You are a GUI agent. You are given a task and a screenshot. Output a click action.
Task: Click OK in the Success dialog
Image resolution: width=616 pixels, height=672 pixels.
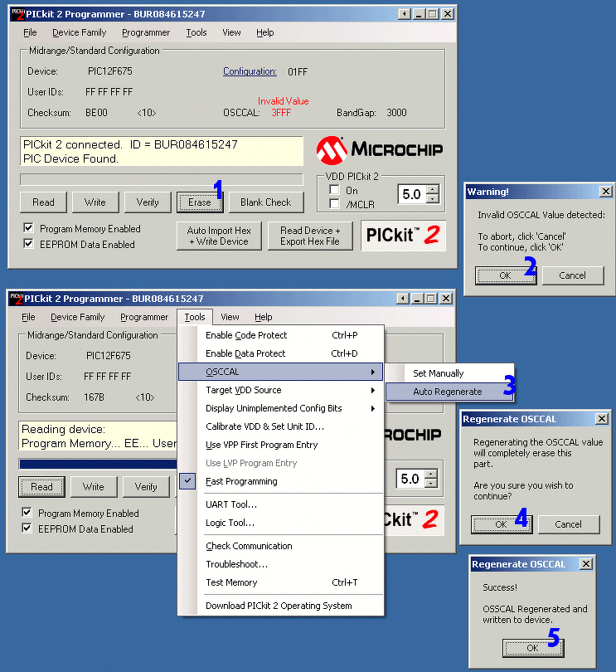click(533, 648)
